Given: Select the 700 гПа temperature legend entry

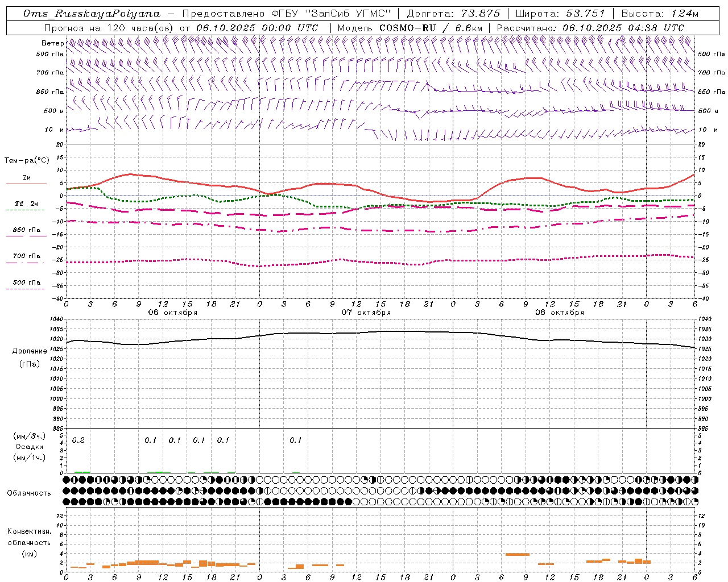Looking at the screenshot, I should (27, 256).
